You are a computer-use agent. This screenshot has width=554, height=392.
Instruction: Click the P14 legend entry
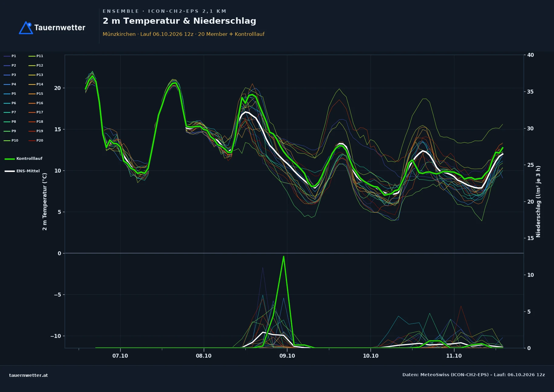click(x=36, y=84)
